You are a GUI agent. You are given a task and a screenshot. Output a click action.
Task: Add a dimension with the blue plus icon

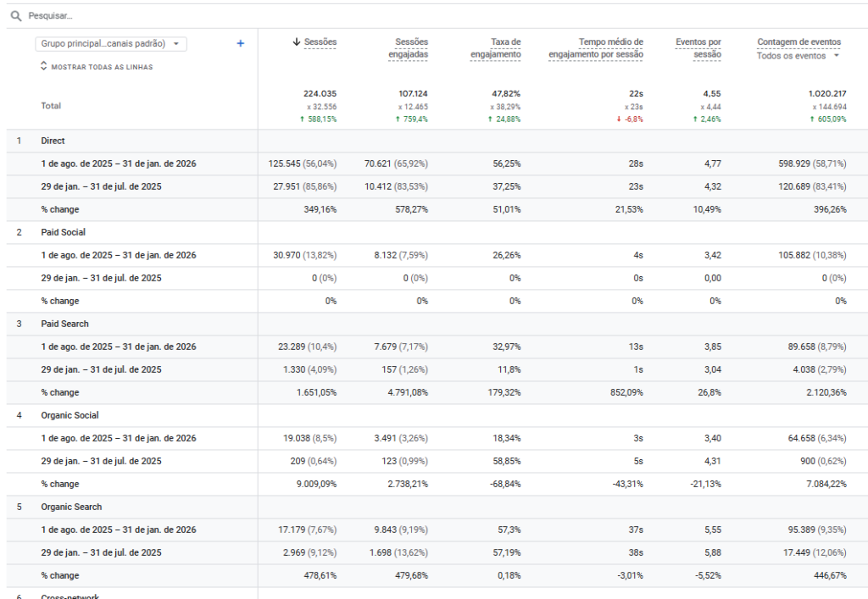pyautogui.click(x=240, y=44)
